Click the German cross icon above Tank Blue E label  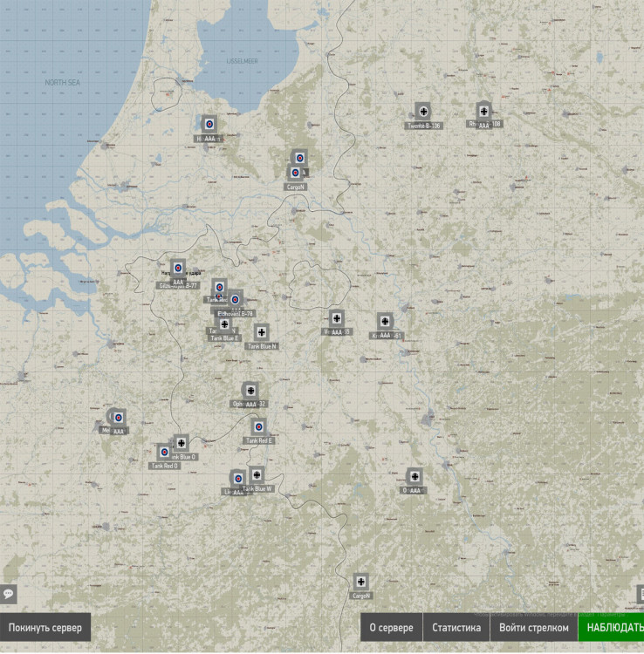(x=224, y=324)
